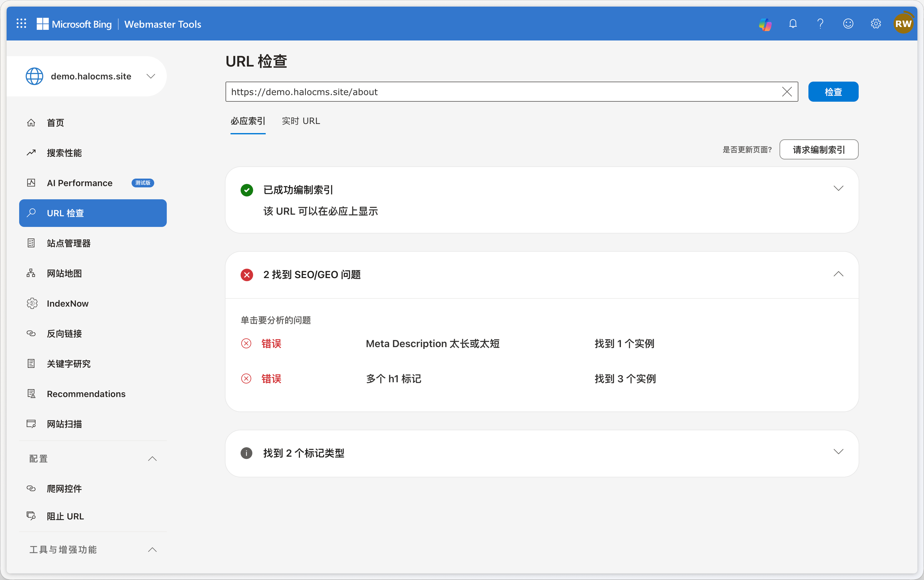The height and width of the screenshot is (580, 924).
Task: Open 网站扫描 in the sidebar
Action: click(x=93, y=424)
